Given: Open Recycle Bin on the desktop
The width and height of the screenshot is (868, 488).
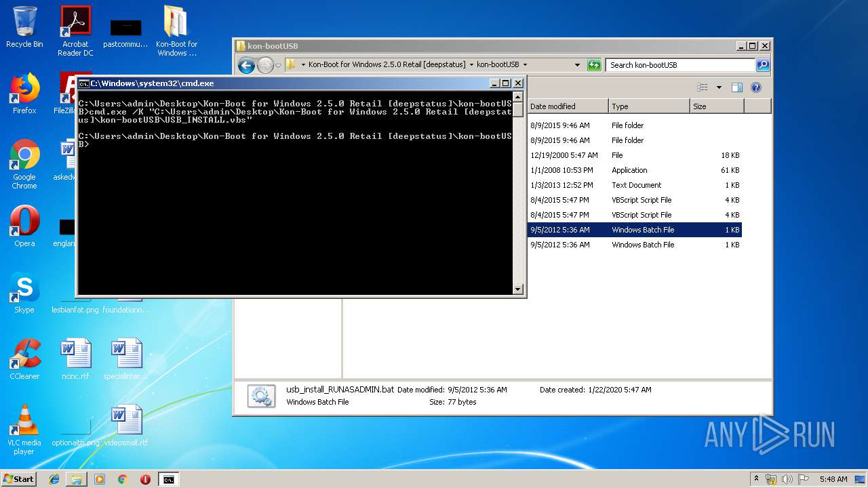Looking at the screenshot, I should coord(24,28).
